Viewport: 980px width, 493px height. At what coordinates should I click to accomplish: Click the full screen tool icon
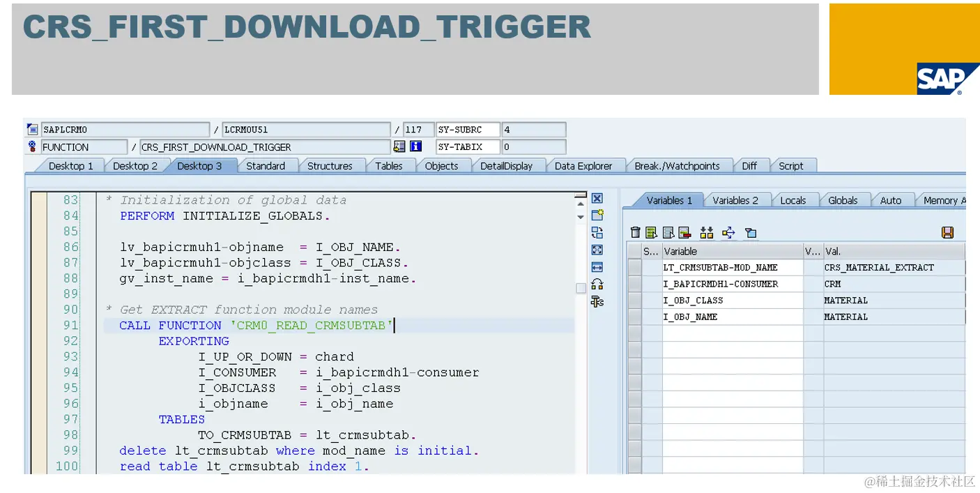(x=597, y=250)
